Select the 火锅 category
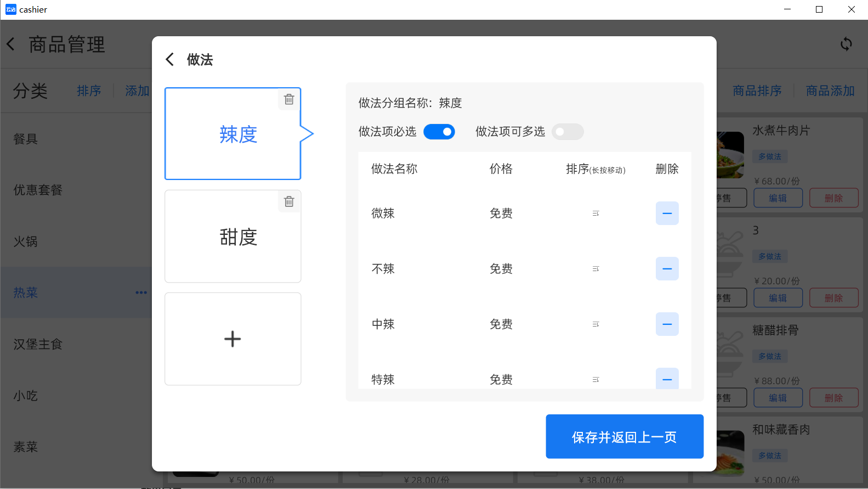Screen dimensions: 868x489 coord(76,241)
